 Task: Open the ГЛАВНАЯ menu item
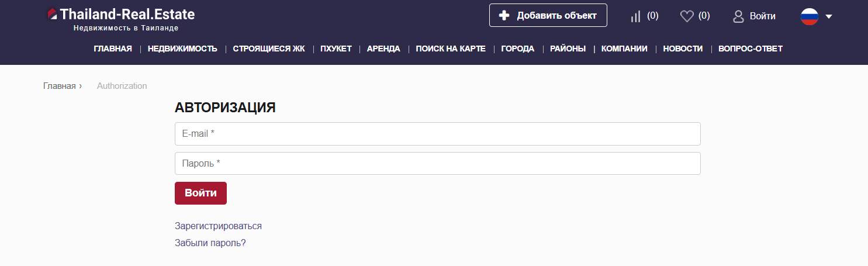click(x=113, y=49)
